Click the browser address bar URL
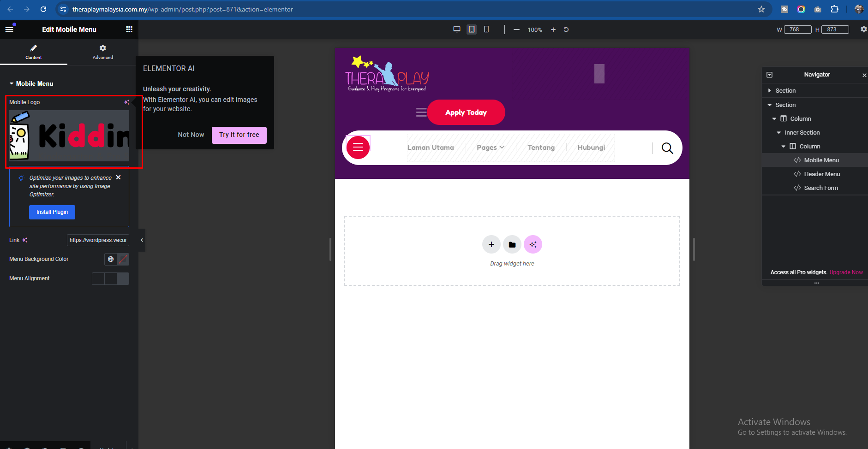Image resolution: width=868 pixels, height=449 pixels. pos(182,9)
